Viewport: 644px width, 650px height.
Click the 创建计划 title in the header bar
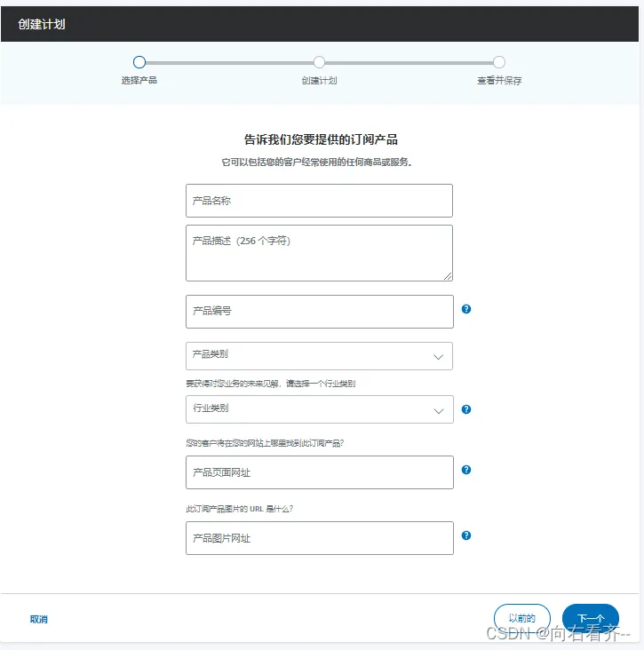(x=42, y=24)
